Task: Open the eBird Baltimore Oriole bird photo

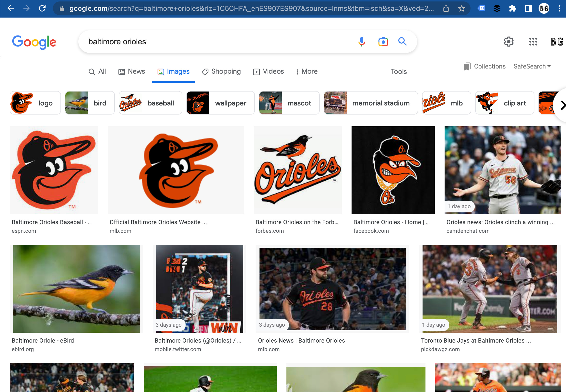Action: [x=76, y=288]
